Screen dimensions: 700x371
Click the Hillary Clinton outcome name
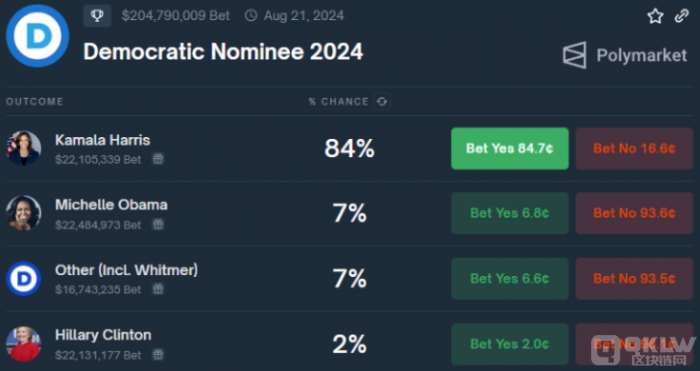tap(103, 335)
